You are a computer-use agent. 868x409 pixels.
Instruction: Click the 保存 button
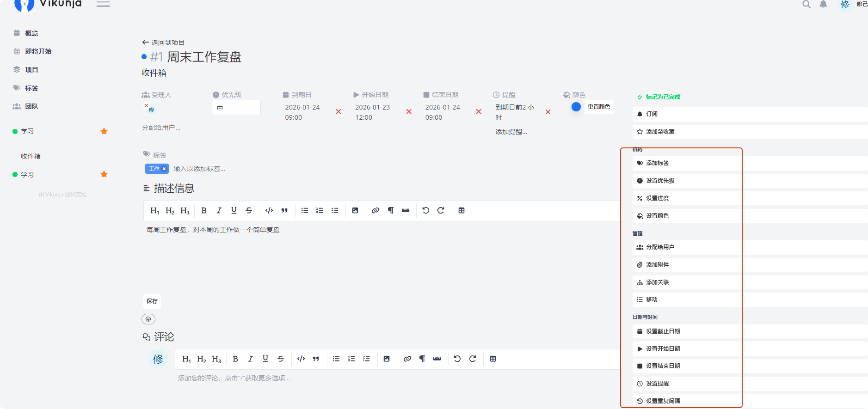pyautogui.click(x=152, y=301)
